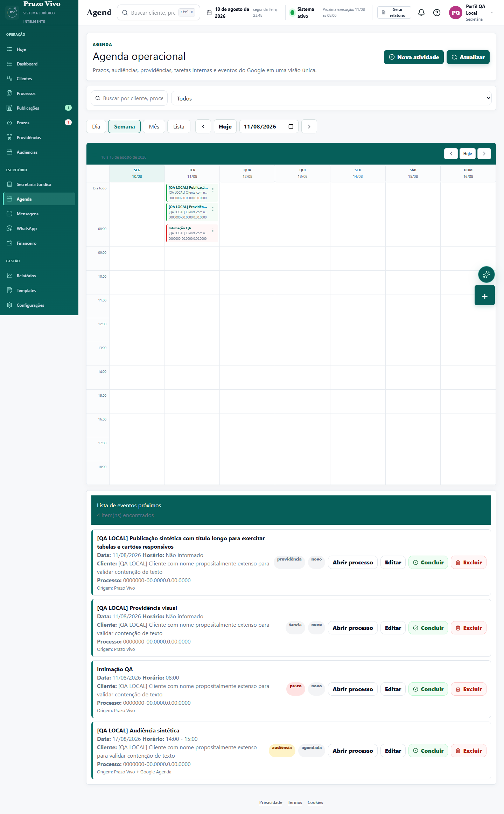Image resolution: width=504 pixels, height=814 pixels.
Task: Click Hoje button in calendar header
Action: 468,154
